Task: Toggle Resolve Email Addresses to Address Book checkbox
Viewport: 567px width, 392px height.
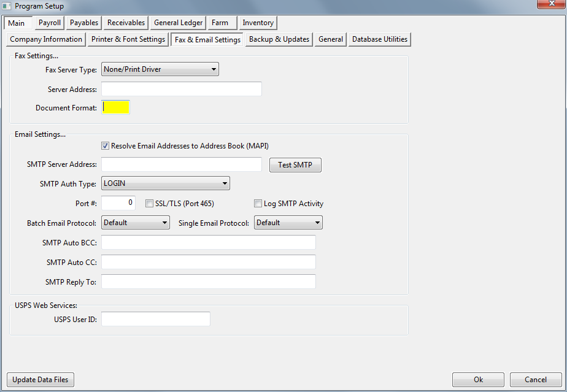Action: tap(106, 146)
